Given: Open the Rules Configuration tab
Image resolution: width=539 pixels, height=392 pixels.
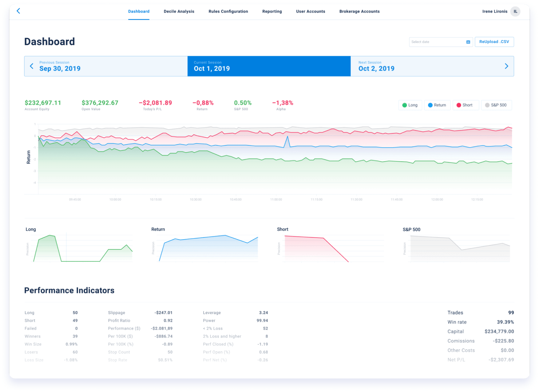Looking at the screenshot, I should click(x=228, y=11).
